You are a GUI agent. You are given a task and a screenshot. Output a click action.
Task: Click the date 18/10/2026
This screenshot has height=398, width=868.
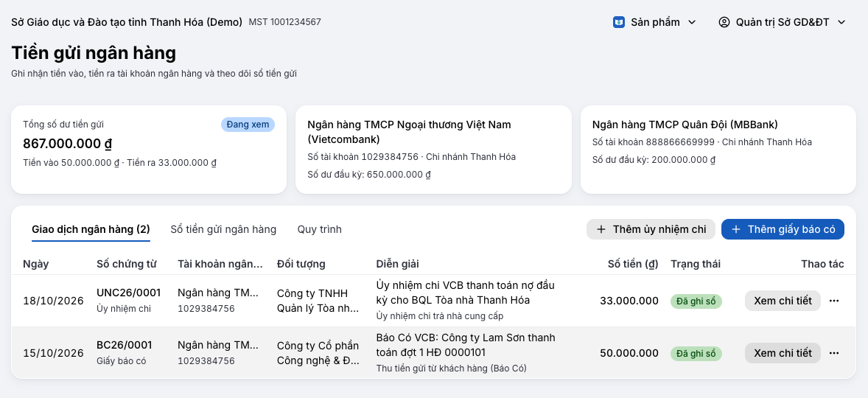click(53, 301)
